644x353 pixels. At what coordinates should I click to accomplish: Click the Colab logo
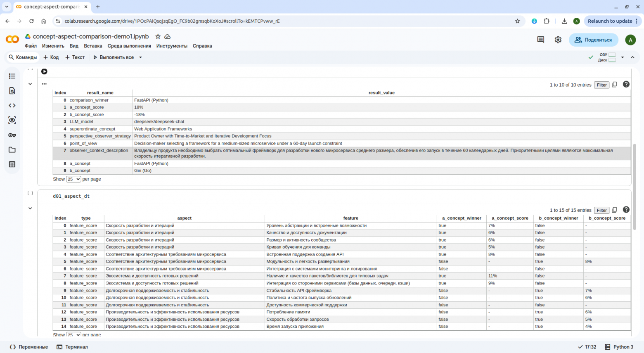point(12,39)
